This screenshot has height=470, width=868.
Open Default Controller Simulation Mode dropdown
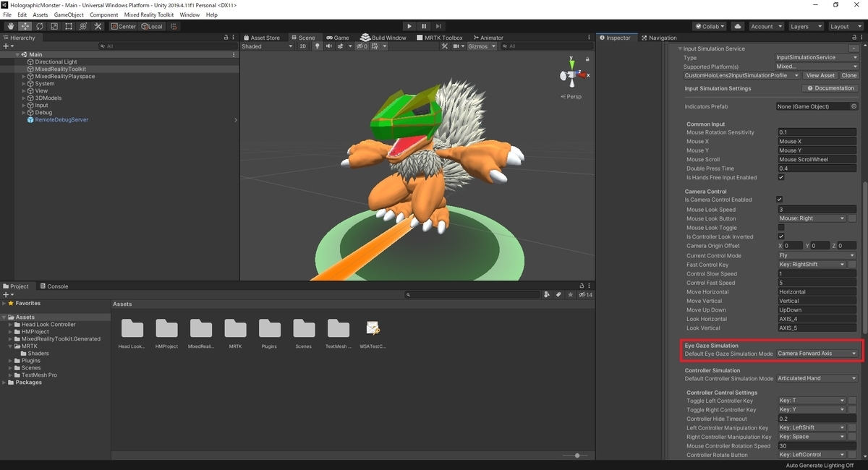(817, 378)
